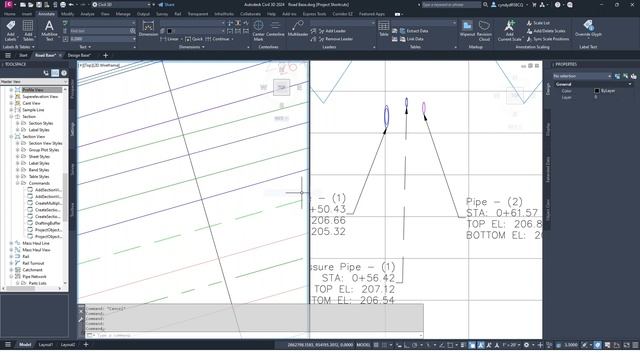This screenshot has height=360, width=640.
Task: Select the Revision Cloud tool
Action: point(484,30)
